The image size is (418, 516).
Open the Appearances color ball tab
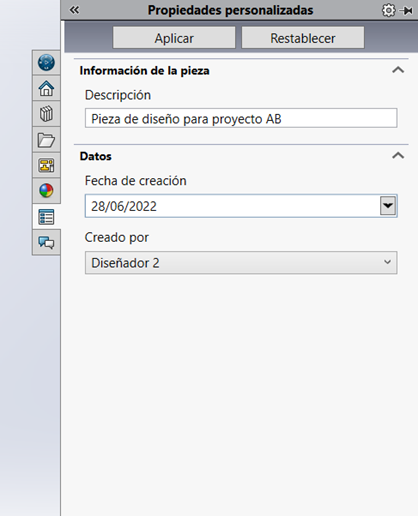(x=46, y=191)
